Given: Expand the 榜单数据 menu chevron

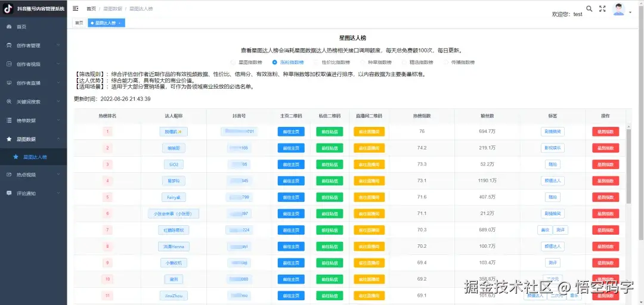Looking at the screenshot, I should [58, 120].
